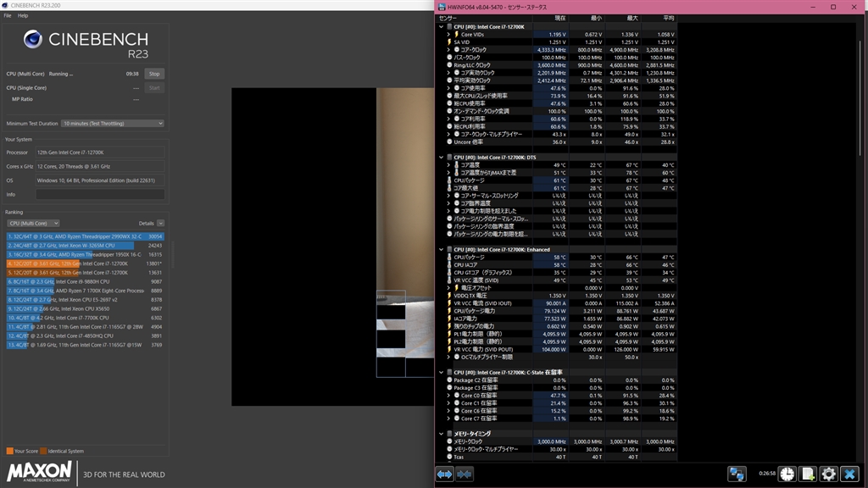
Task: Click the 最小 column header
Action: point(596,19)
